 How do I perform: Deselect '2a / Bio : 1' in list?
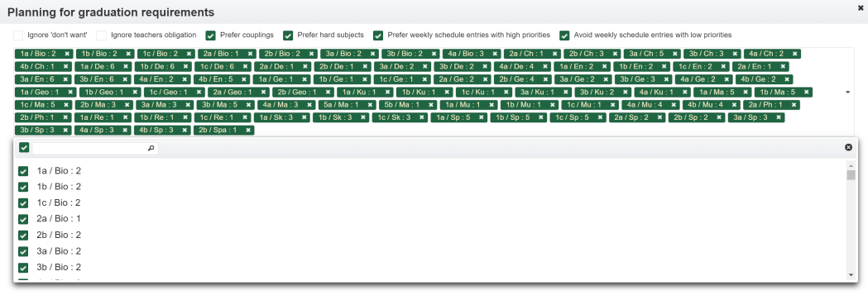[23, 219]
